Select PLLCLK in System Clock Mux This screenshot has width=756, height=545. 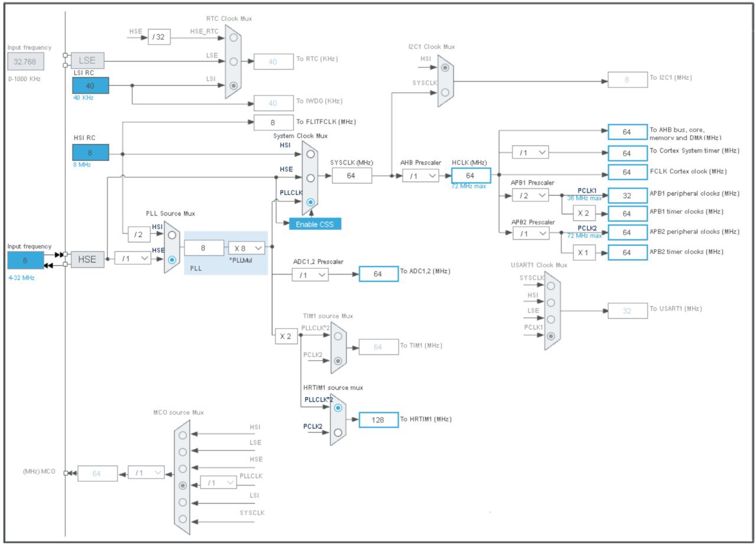tap(311, 202)
